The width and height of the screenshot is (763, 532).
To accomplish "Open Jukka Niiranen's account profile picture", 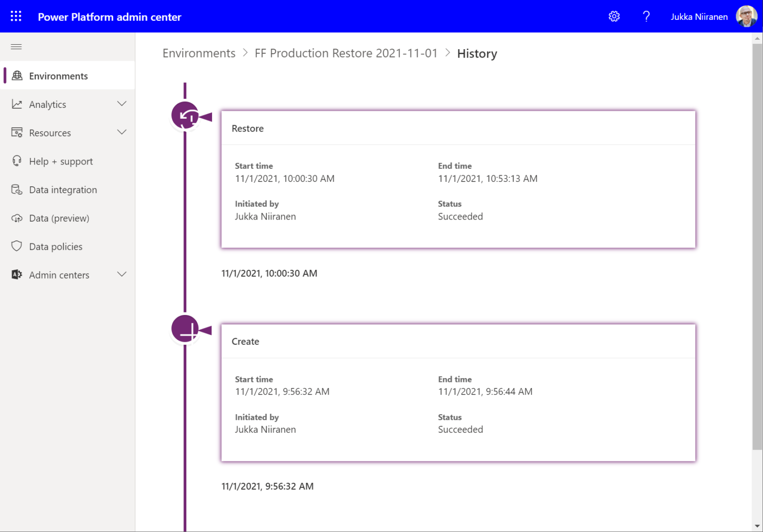I will pyautogui.click(x=746, y=16).
